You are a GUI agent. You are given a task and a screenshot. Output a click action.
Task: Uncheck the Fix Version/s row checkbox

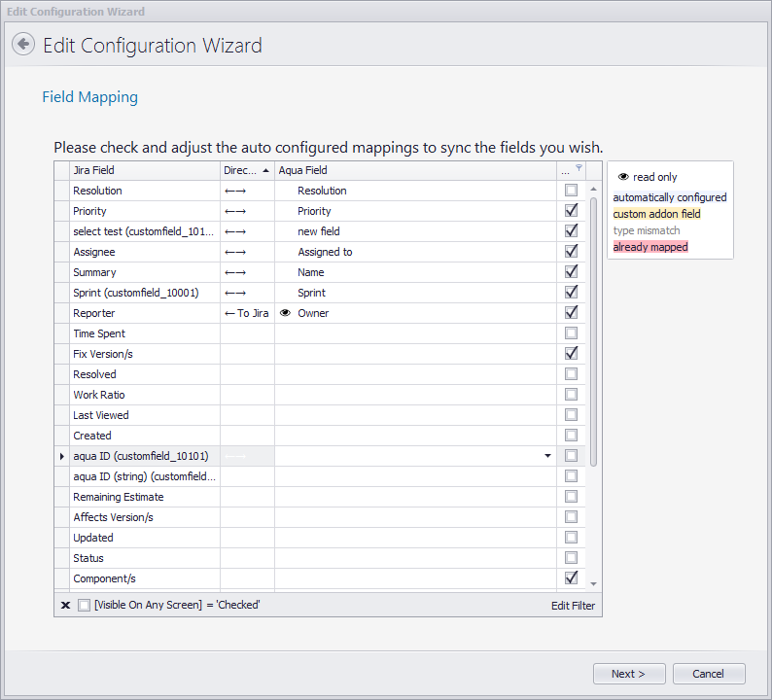pyautogui.click(x=571, y=354)
